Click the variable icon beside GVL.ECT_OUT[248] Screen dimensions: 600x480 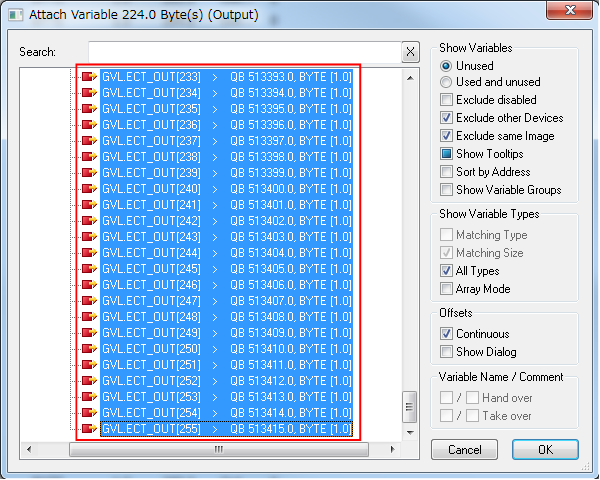[x=90, y=317]
